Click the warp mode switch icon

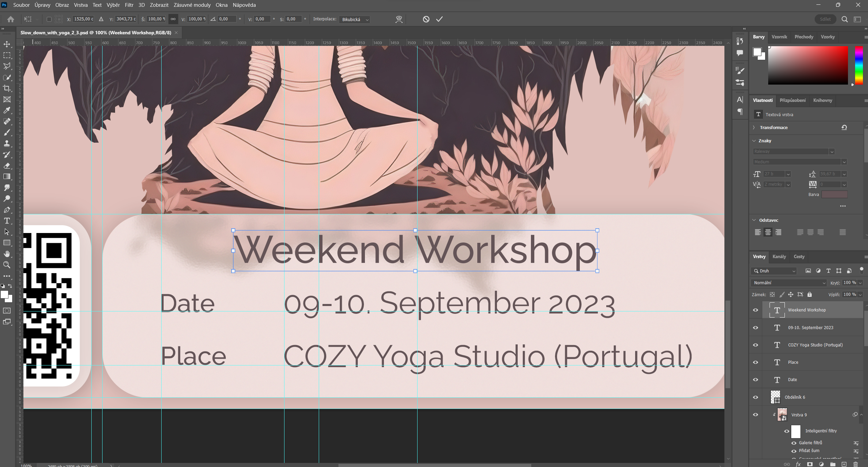[x=399, y=19]
